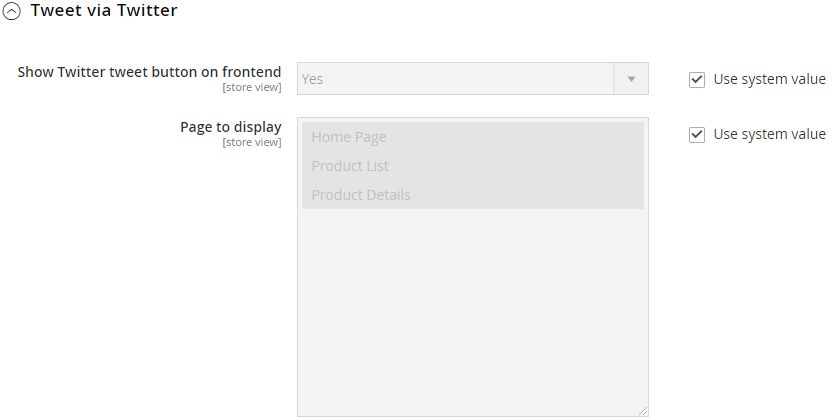Click the checkmark in the top Use system value box
The width and height of the screenshot is (832, 420).
[x=697, y=80]
